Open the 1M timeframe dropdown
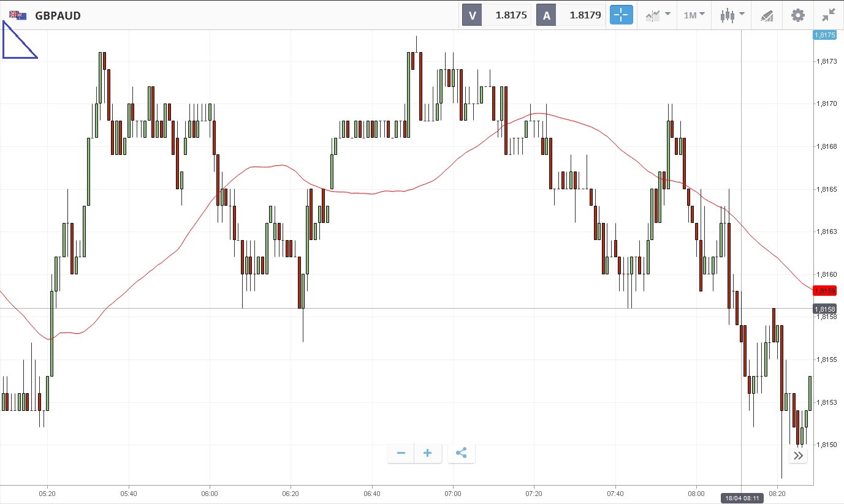Screen dimensions: 844x504 (x=694, y=15)
